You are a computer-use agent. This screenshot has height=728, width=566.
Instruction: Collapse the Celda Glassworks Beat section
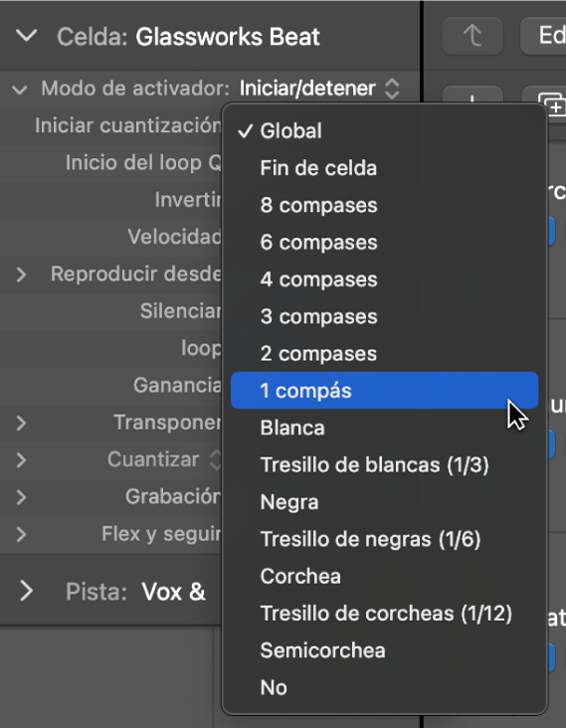click(x=26, y=36)
